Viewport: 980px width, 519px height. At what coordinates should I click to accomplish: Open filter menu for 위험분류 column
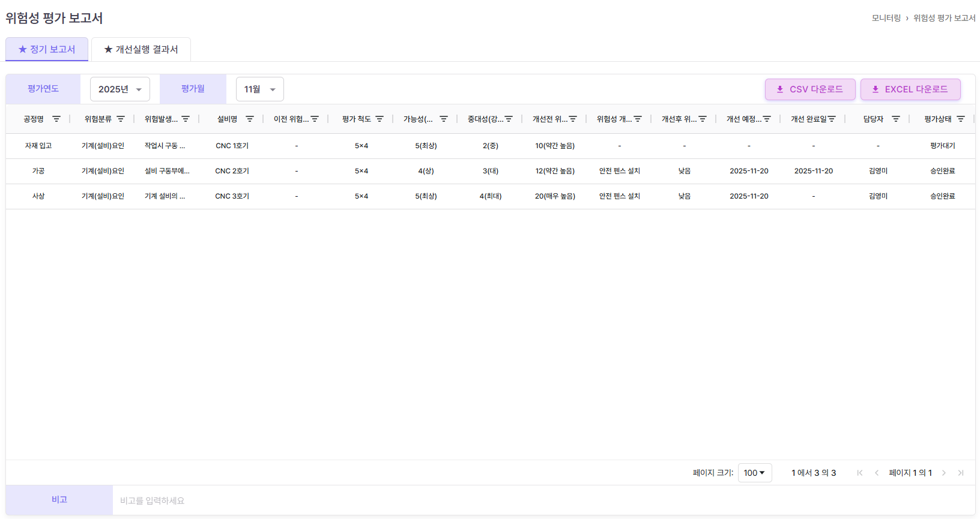(121, 119)
